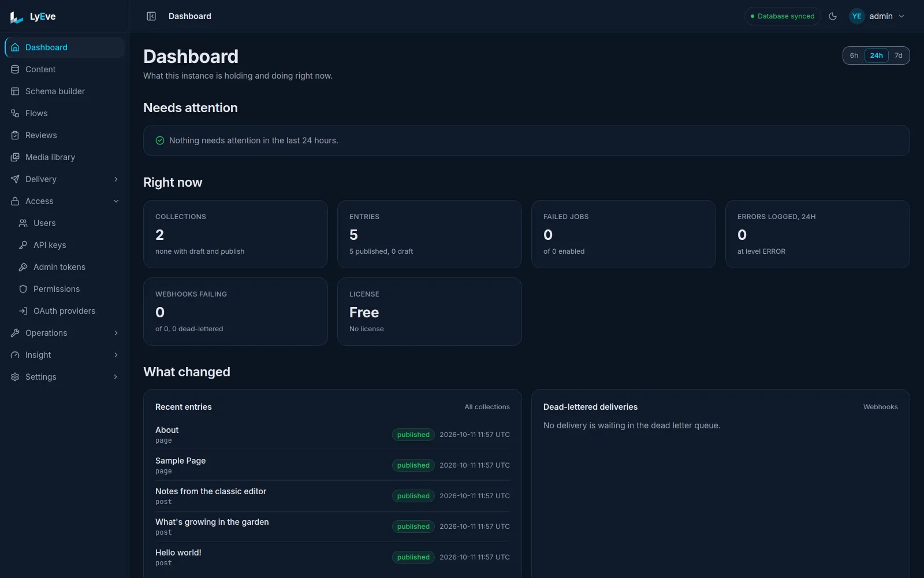Toggle dark mode via moon icon

click(x=833, y=16)
